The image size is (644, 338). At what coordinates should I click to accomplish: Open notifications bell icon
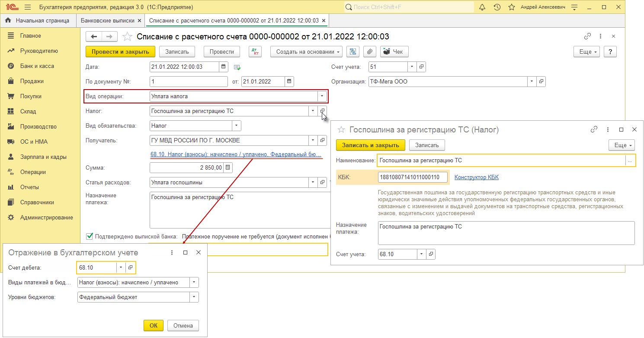click(x=483, y=7)
